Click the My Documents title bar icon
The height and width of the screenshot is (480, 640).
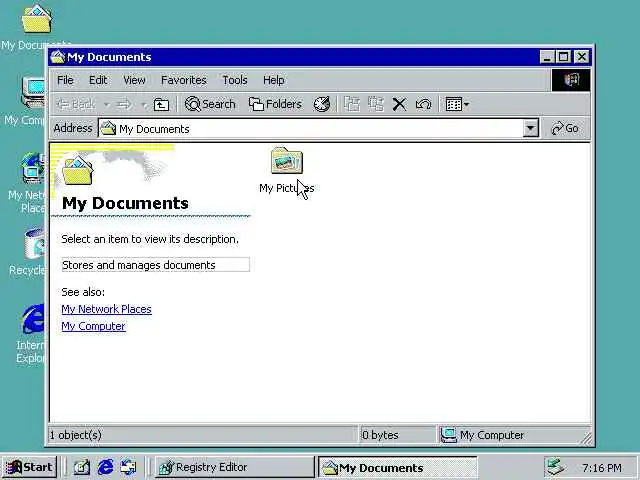tap(58, 57)
